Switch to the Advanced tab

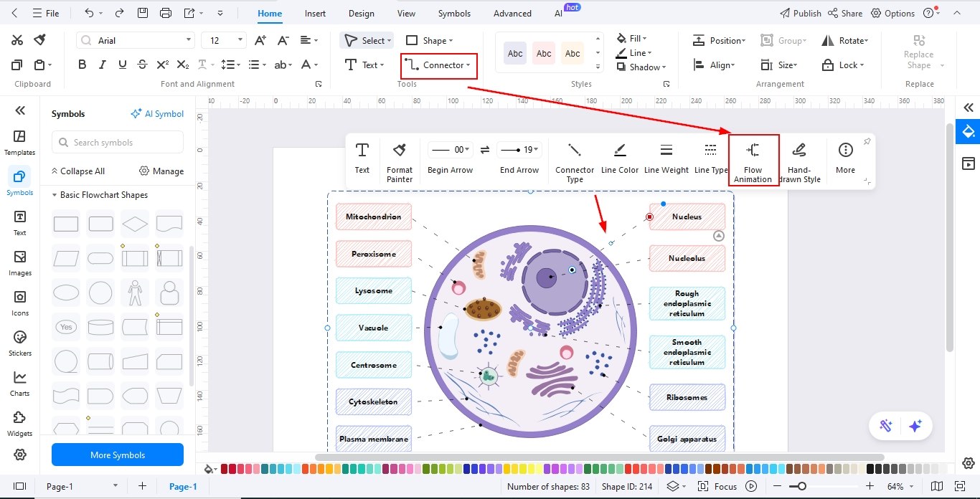coord(512,13)
